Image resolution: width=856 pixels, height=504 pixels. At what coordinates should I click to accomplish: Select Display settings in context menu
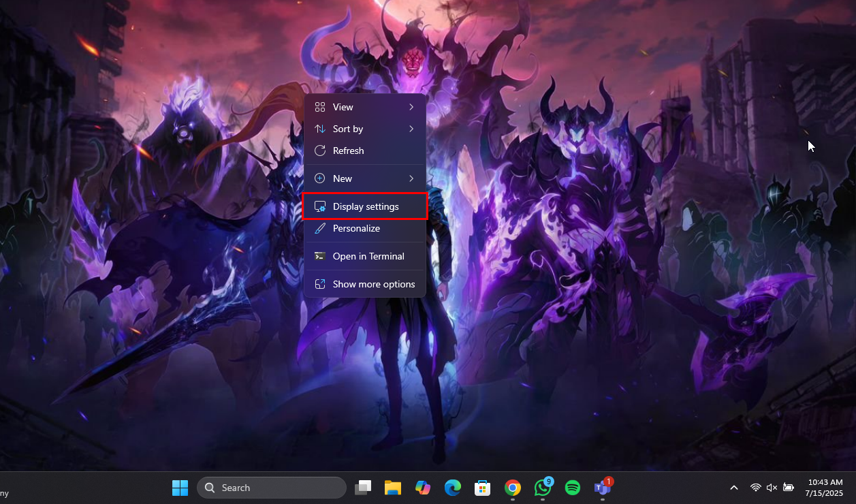coord(365,206)
